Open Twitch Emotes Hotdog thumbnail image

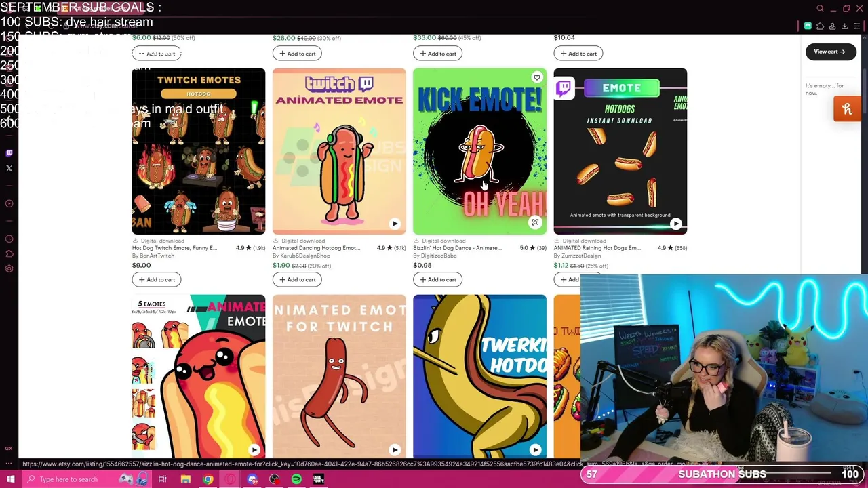(x=199, y=151)
